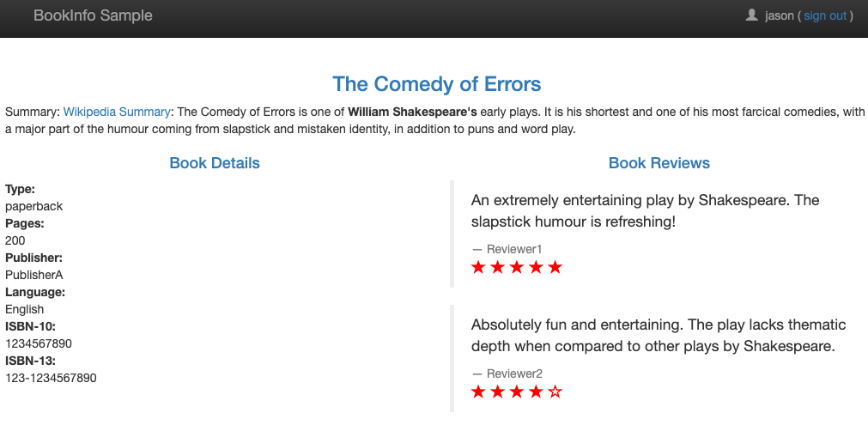Click The Comedy of Errors heading

coord(437,84)
